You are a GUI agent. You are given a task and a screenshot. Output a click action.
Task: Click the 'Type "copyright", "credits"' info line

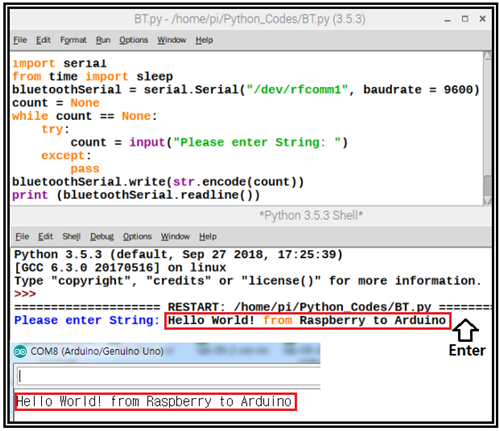click(248, 281)
